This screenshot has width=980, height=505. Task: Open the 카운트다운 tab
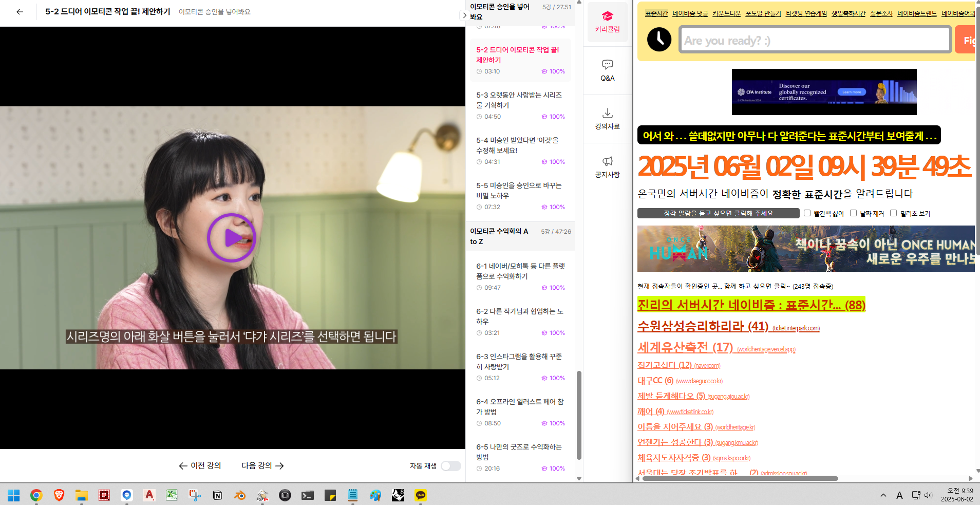pyautogui.click(x=726, y=13)
